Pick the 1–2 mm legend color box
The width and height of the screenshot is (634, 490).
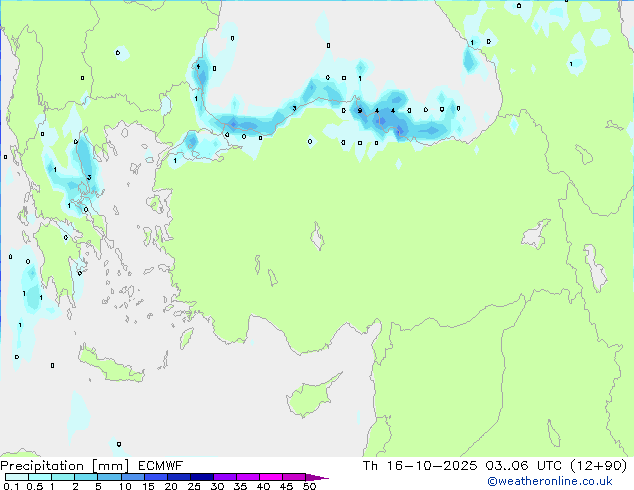(x=63, y=477)
